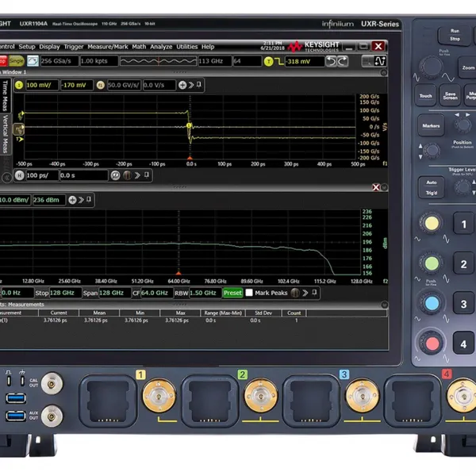Click the 256 GSa/s sample rate field

coord(59,61)
